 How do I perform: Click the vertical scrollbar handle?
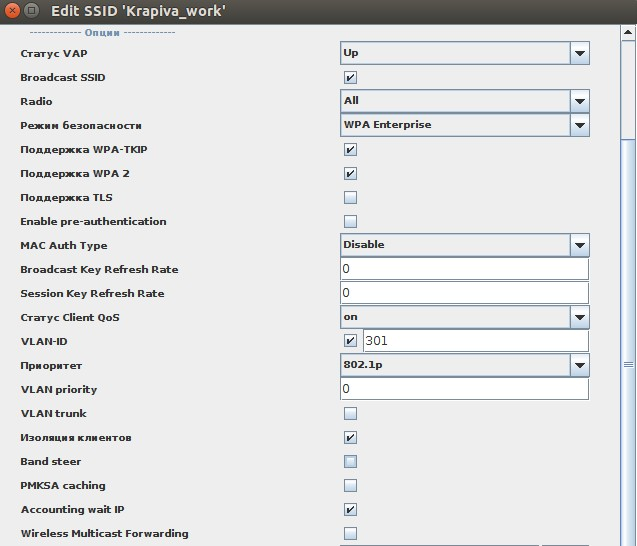click(x=628, y=365)
